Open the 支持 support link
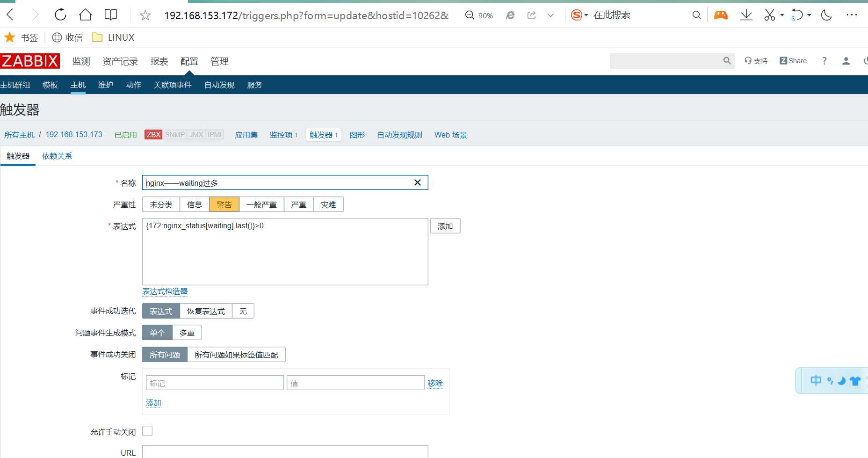Screen dimensions: 868x458 [756, 61]
